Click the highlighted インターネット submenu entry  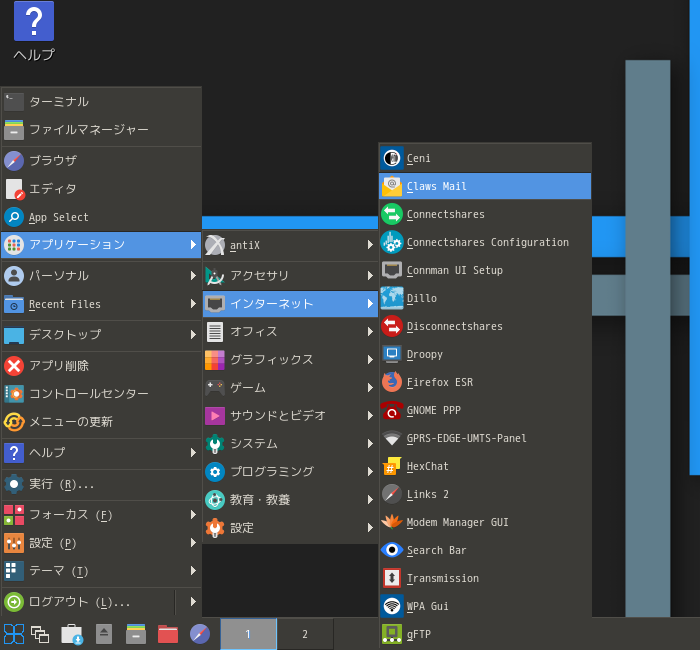(x=290, y=304)
